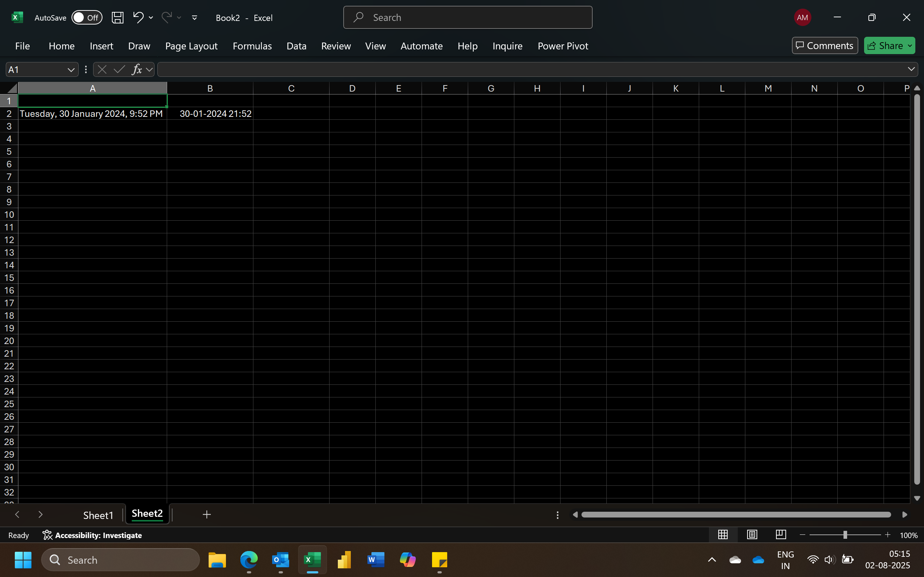
Task: Click the Undo arrow icon
Action: (x=138, y=17)
